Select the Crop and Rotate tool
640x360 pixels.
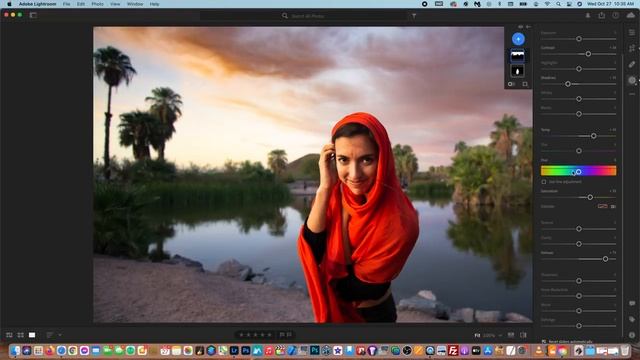coord(631,48)
